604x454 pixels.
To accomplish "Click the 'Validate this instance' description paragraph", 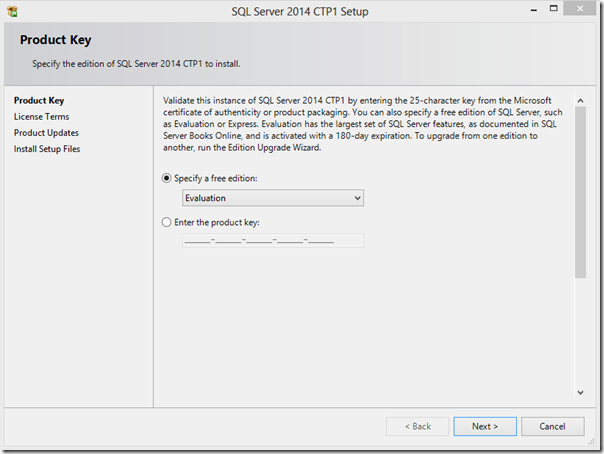I will 362,124.
